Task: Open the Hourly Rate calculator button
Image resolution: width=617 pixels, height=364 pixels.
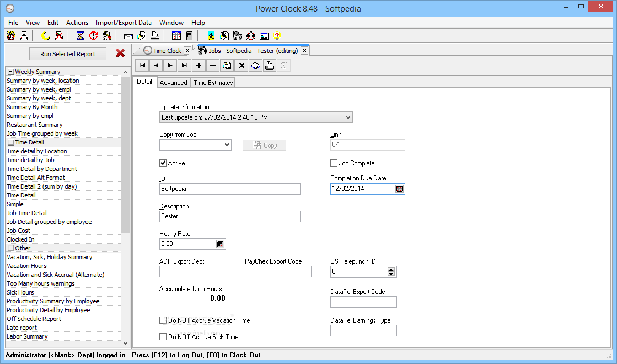Action: click(221, 244)
